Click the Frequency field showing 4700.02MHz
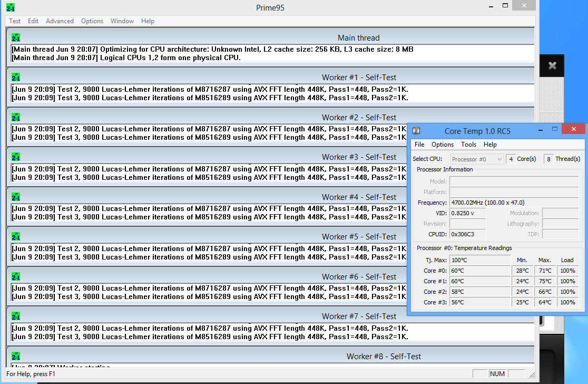588x384 pixels. 514,203
